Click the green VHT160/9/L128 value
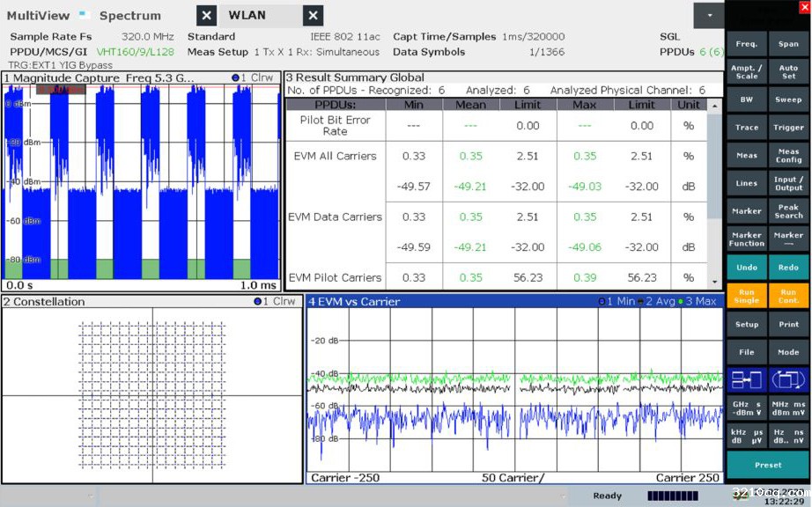Image resolution: width=812 pixels, height=507 pixels. [135, 52]
